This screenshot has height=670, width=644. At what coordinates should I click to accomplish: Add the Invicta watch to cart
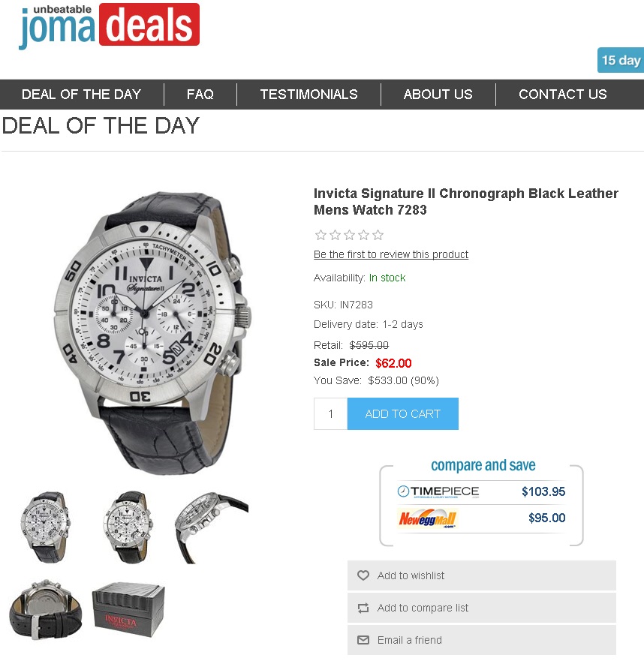[x=402, y=413]
